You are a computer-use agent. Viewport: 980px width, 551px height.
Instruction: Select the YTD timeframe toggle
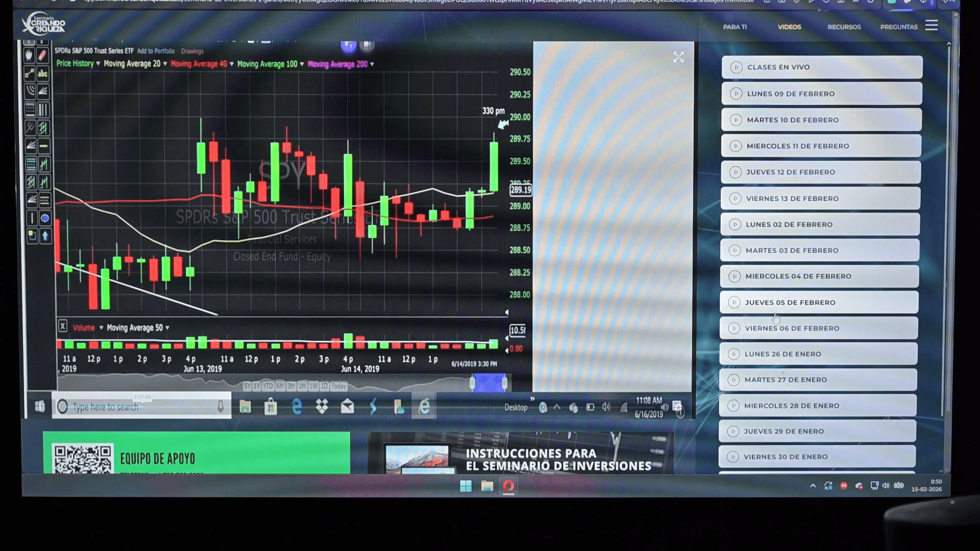click(268, 386)
